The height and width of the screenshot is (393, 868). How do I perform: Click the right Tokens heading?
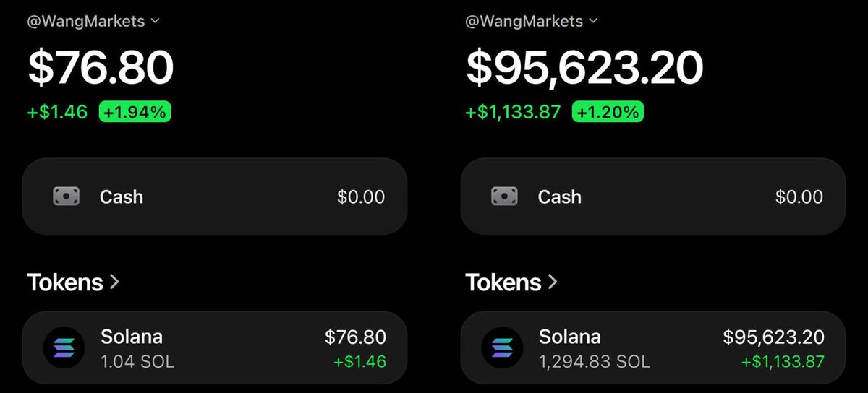point(503,282)
